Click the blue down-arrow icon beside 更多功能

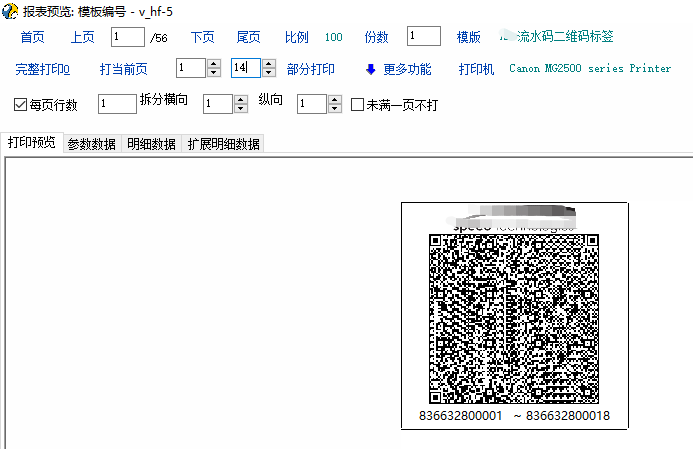tap(370, 69)
